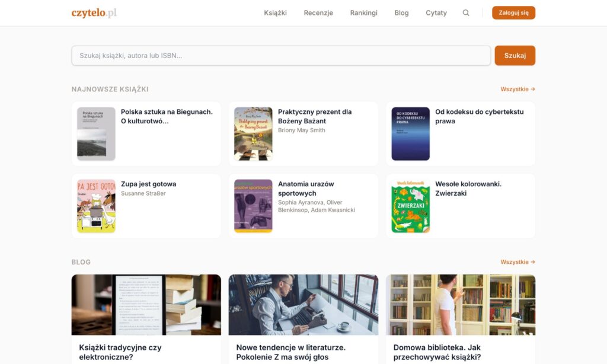The image size is (607, 364).
Task: Click the Anatomia urazów sportowych cover image
Action: [253, 206]
